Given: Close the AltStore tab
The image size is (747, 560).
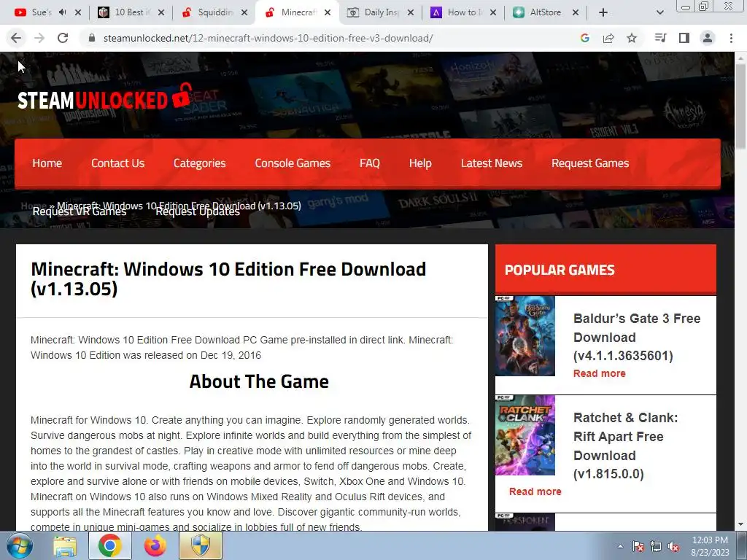Looking at the screenshot, I should pos(576,12).
